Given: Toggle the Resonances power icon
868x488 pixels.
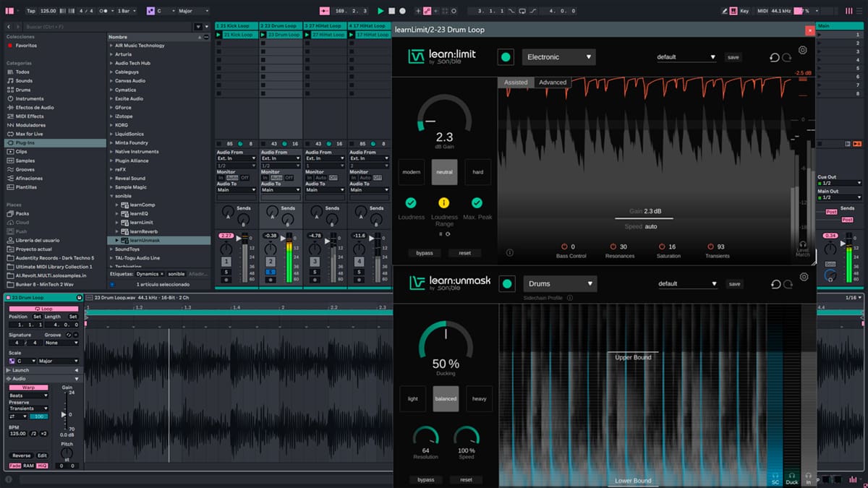Looking at the screenshot, I should [x=613, y=247].
